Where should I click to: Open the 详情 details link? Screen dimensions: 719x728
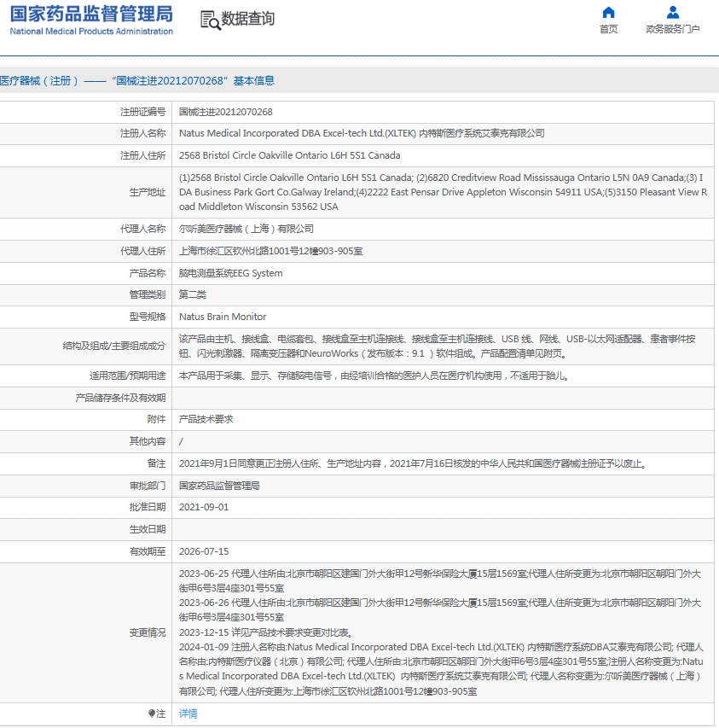pos(188,713)
